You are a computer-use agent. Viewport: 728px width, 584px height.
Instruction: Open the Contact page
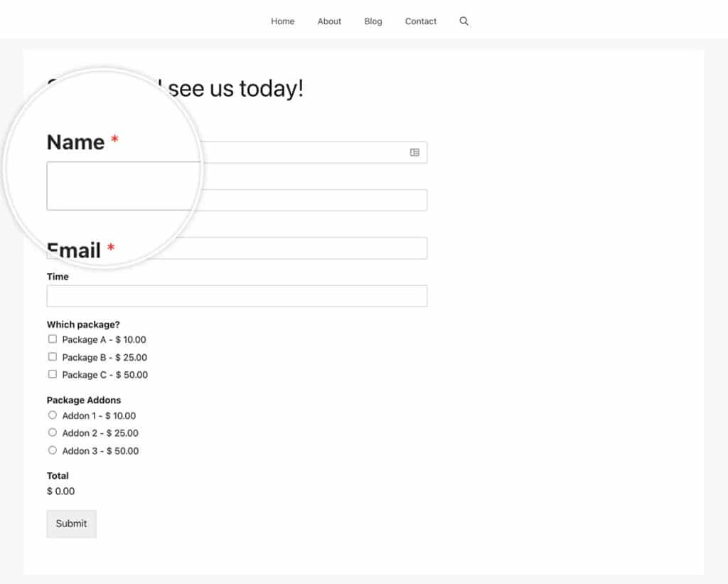(x=421, y=21)
